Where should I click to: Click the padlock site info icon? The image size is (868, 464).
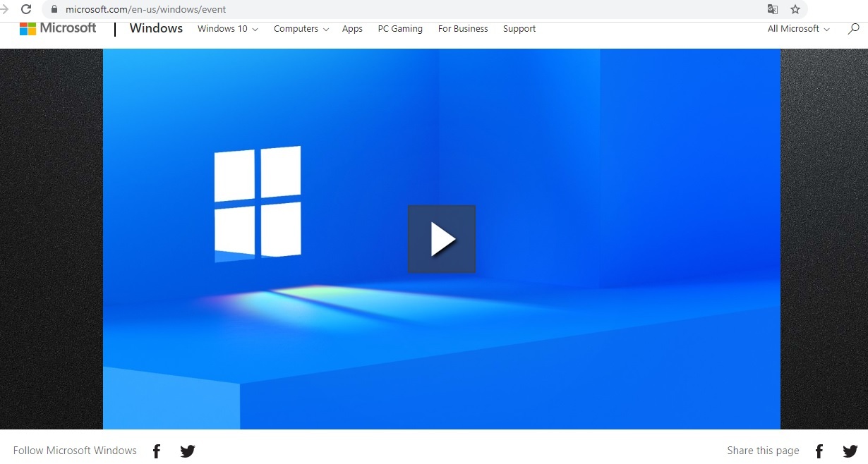tap(54, 10)
